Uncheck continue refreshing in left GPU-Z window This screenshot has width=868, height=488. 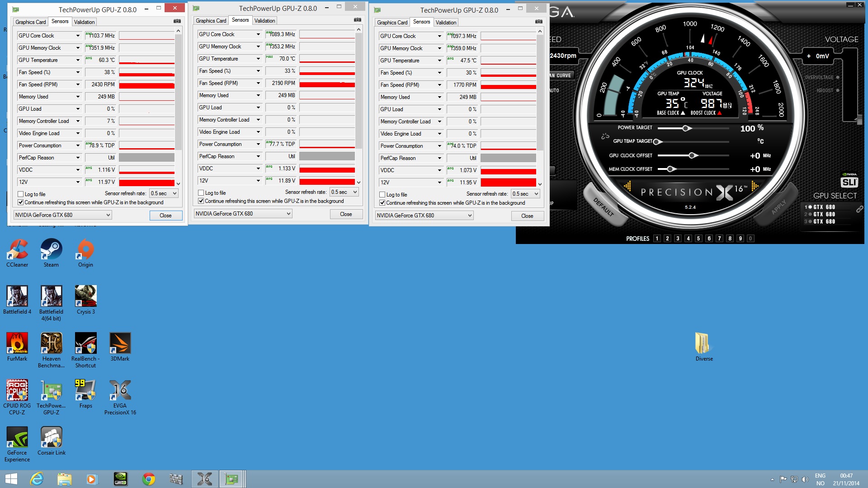[x=20, y=202]
